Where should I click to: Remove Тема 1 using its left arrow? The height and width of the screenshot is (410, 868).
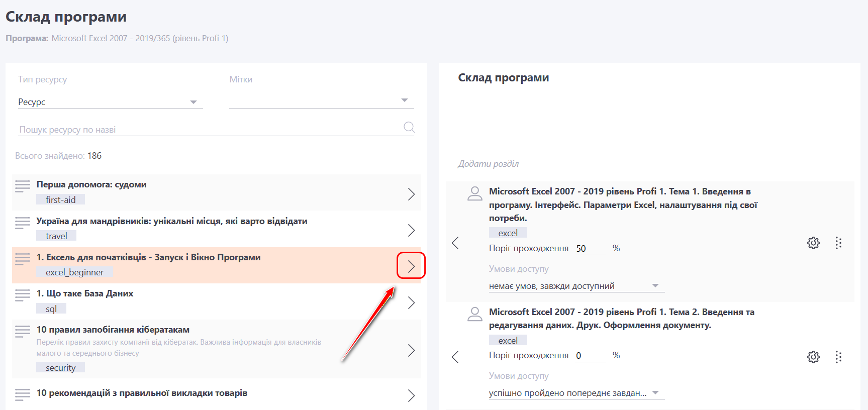pyautogui.click(x=455, y=243)
